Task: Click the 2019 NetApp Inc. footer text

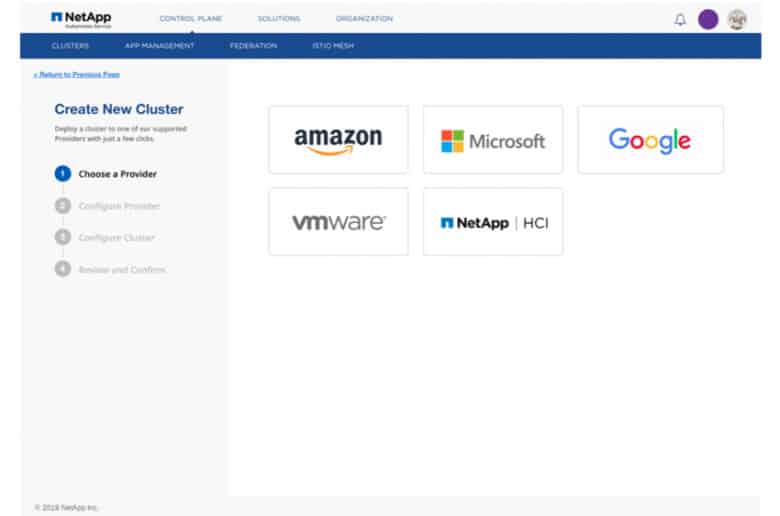Action: point(66,508)
